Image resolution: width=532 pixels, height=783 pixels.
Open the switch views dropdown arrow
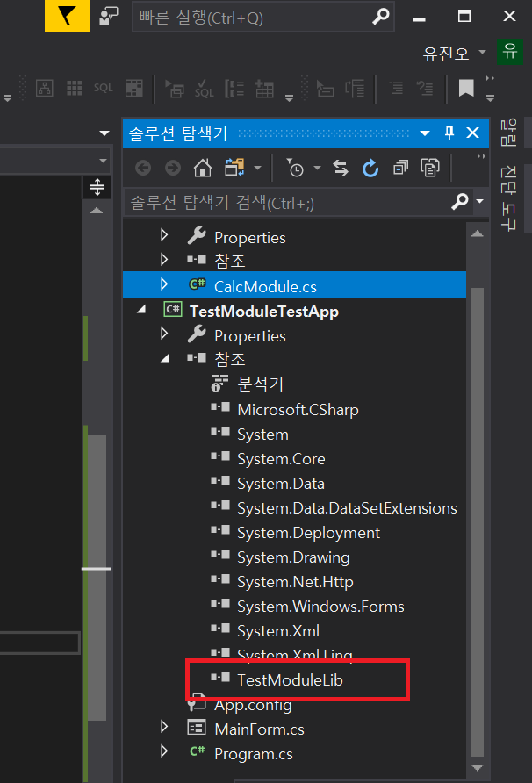point(258,169)
